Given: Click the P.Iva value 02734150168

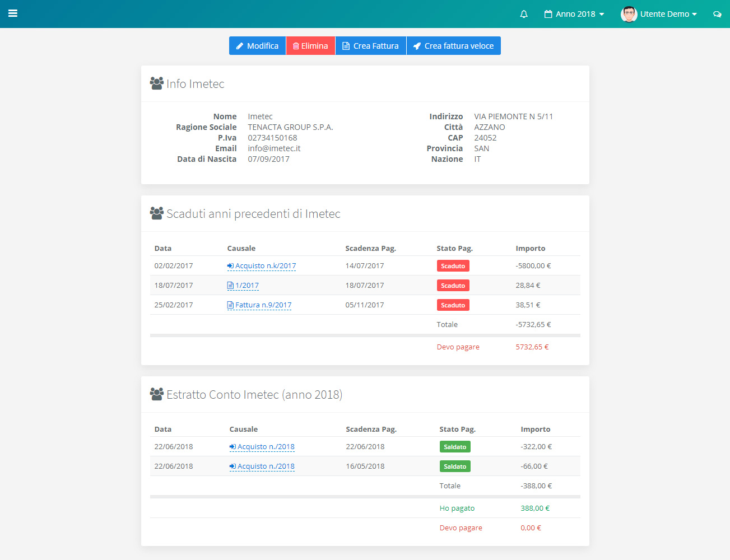Looking at the screenshot, I should point(272,138).
